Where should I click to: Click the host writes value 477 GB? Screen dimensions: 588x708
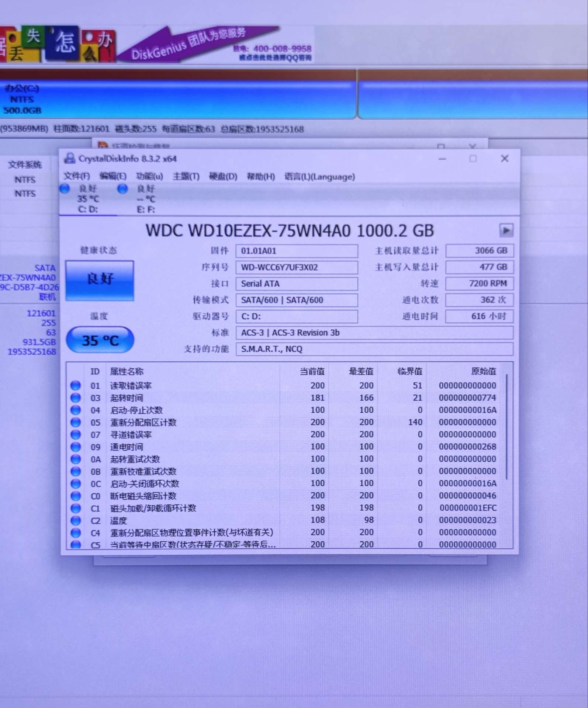(x=479, y=267)
